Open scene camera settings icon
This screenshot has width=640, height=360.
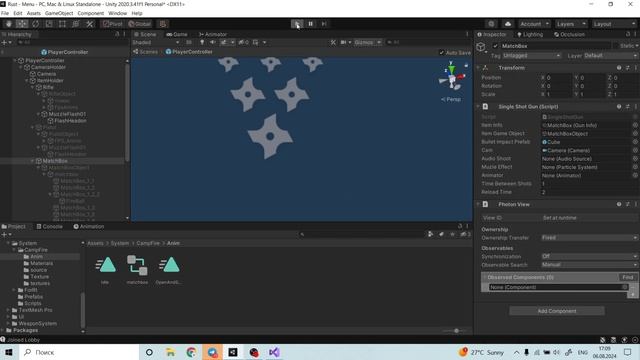(x=344, y=42)
